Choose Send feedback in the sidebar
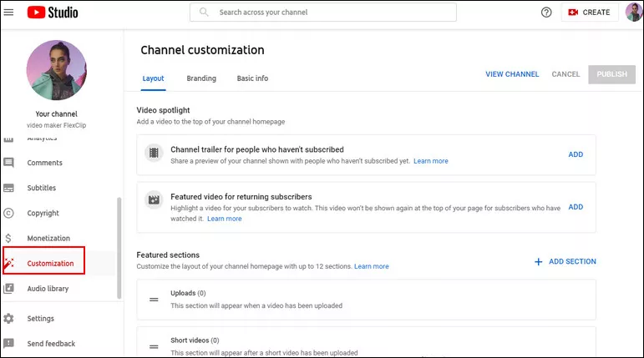644x358 pixels. click(51, 344)
